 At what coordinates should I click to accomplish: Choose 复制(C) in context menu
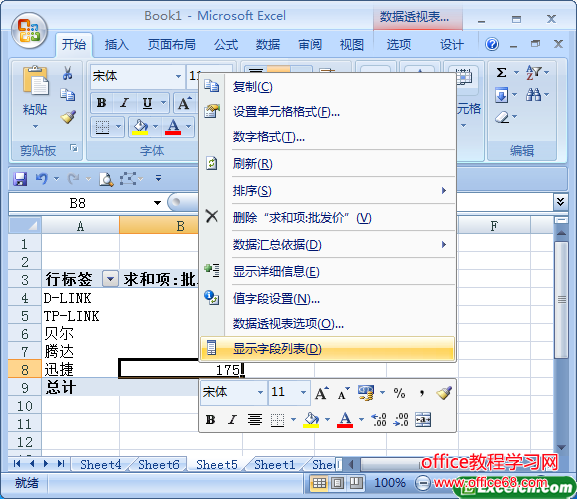tap(328, 87)
